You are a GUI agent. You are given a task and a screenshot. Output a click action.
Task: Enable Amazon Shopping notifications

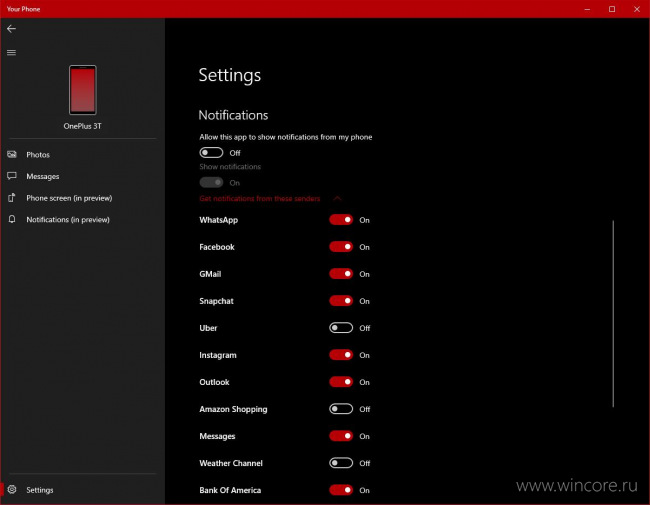341,409
